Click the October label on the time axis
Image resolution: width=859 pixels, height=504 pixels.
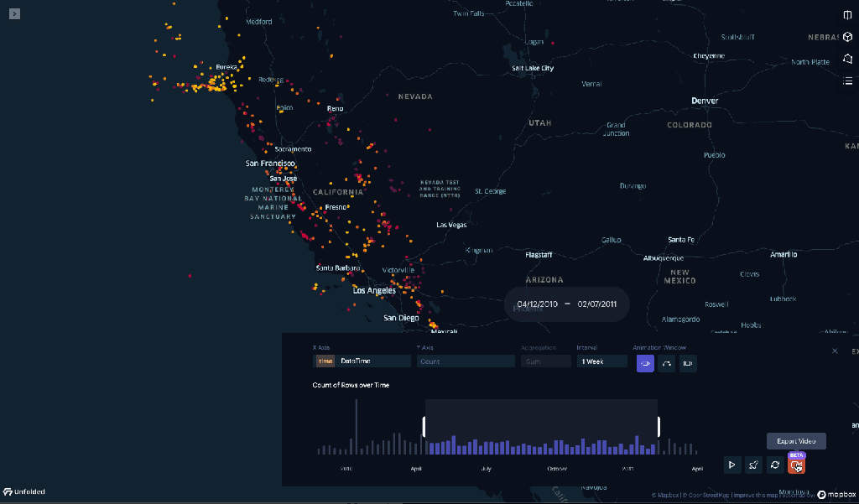[557, 469]
